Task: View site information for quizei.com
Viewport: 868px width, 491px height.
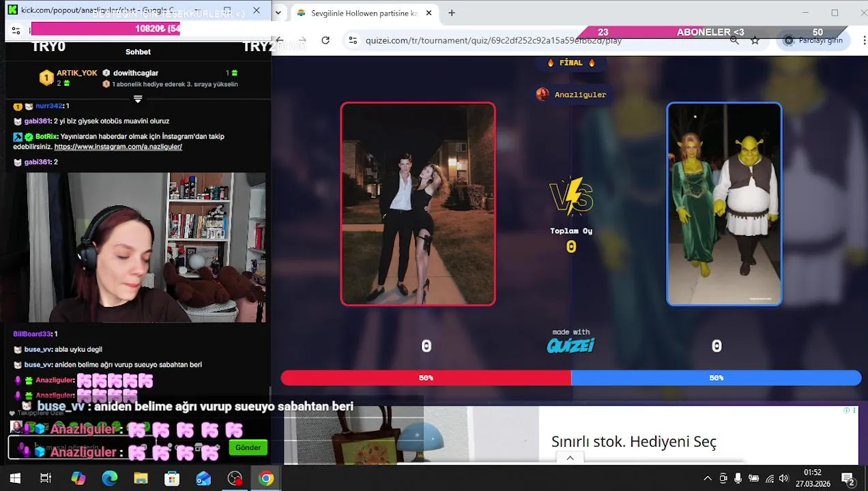Action: (x=353, y=40)
